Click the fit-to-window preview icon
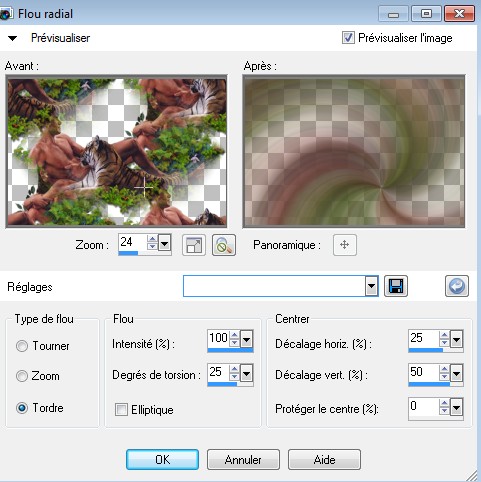Image resolution: width=481 pixels, height=482 pixels. pyautogui.click(x=194, y=245)
